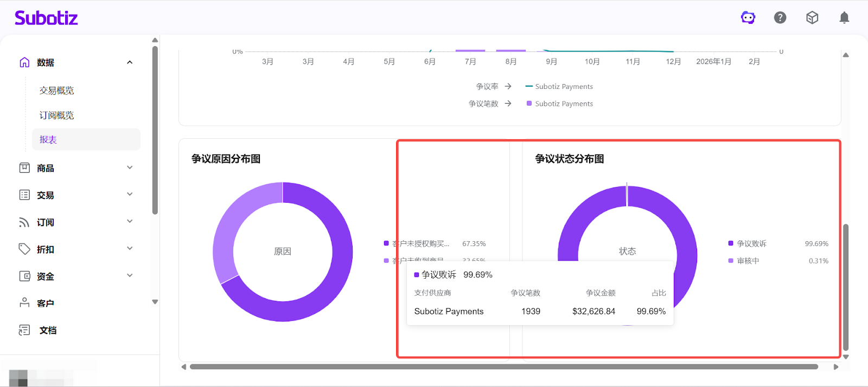This screenshot has height=387, width=868.
Task: Open 订阅概览 page link
Action: [x=57, y=115]
